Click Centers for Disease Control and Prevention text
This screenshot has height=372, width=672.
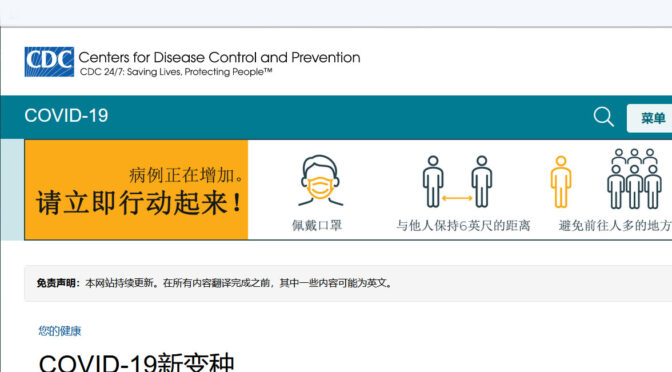click(x=219, y=57)
